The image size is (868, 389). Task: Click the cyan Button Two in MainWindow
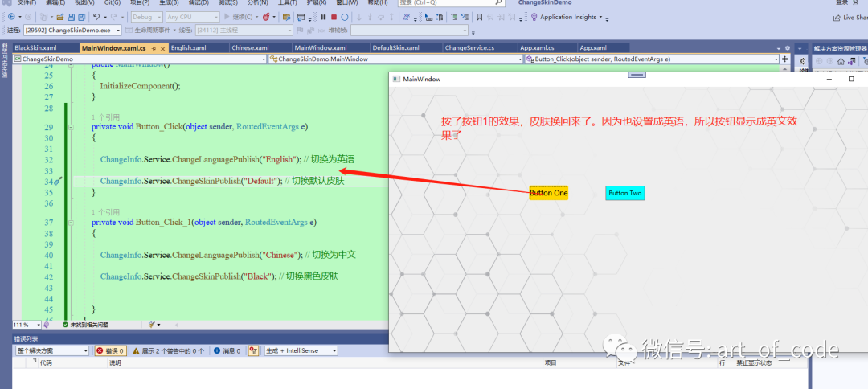625,193
